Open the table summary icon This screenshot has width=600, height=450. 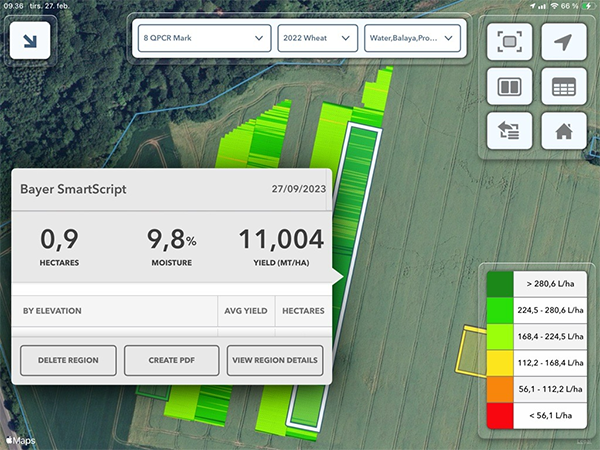click(564, 86)
